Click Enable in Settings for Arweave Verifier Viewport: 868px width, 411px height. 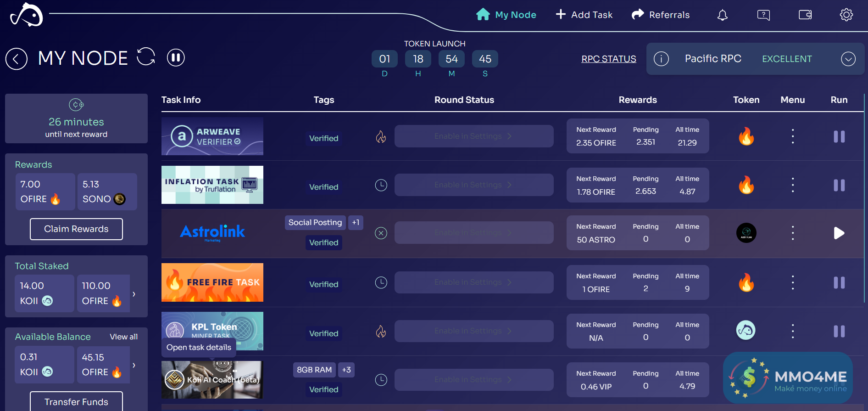click(x=474, y=136)
